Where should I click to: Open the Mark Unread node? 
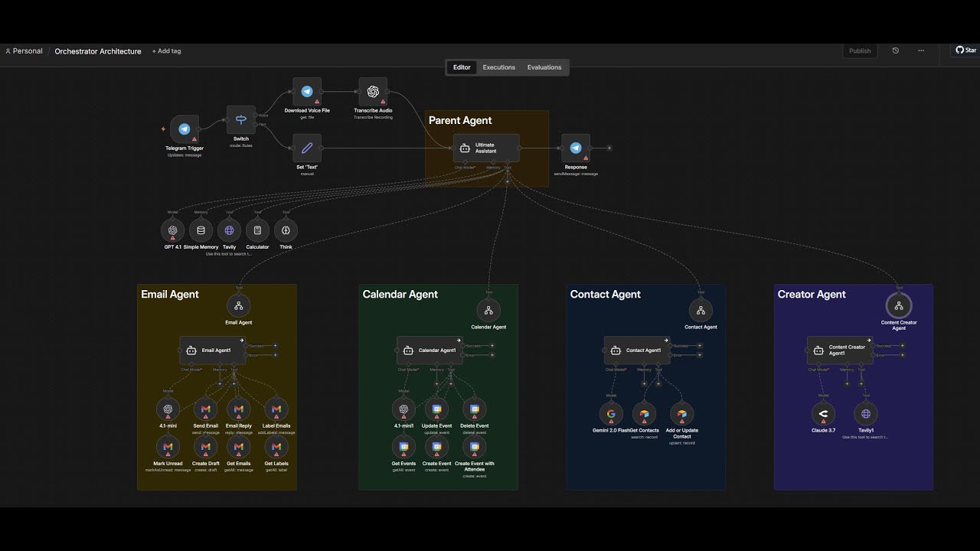pos(168,447)
